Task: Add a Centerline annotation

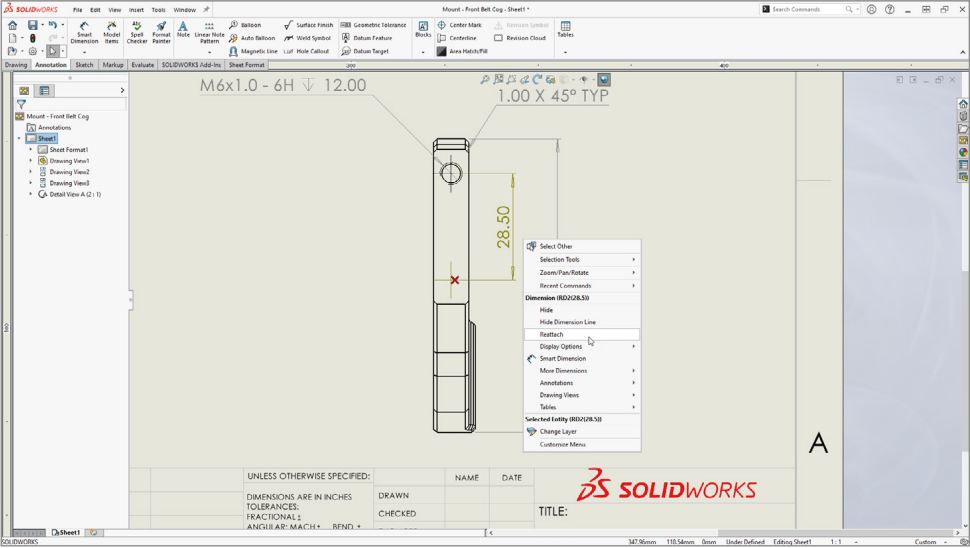Action: point(457,38)
